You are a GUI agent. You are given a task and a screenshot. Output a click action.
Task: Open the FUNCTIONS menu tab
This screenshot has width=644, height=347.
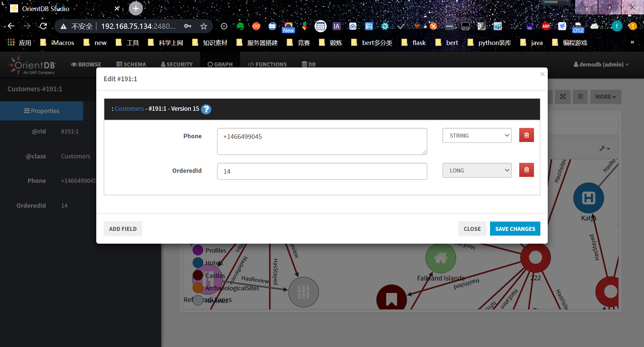pos(267,64)
